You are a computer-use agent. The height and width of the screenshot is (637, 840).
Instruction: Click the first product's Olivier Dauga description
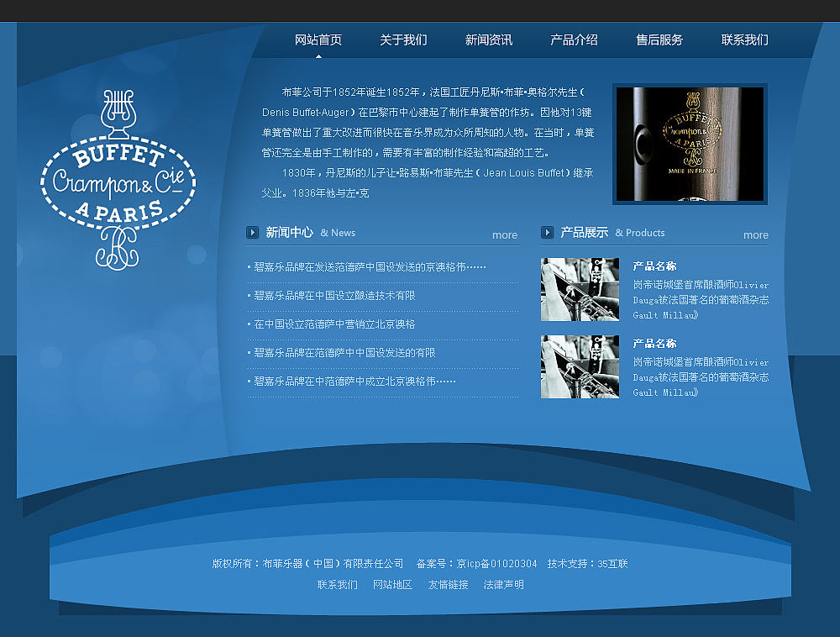701,300
